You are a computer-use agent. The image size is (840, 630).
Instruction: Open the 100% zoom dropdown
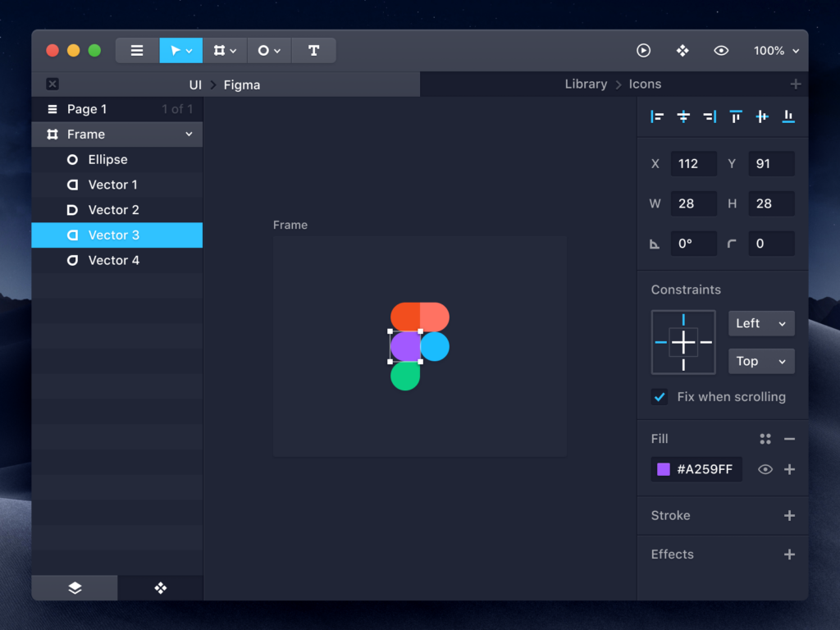pyautogui.click(x=776, y=51)
